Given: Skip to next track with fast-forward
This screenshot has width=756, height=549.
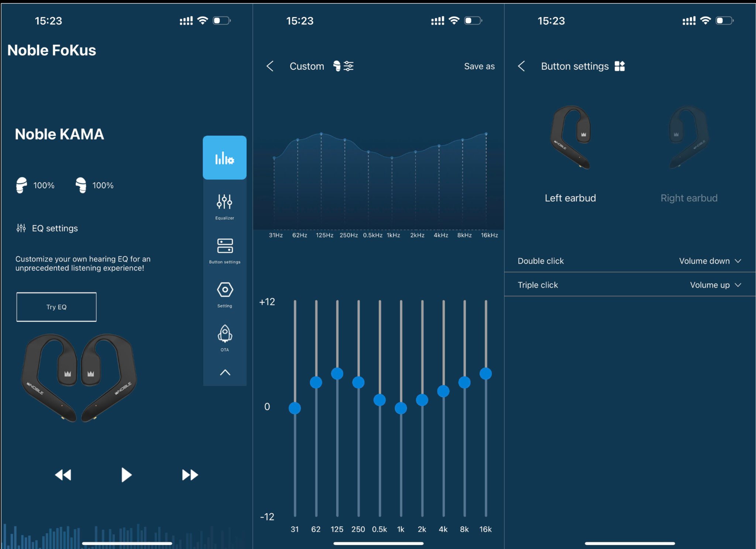Looking at the screenshot, I should [x=190, y=475].
